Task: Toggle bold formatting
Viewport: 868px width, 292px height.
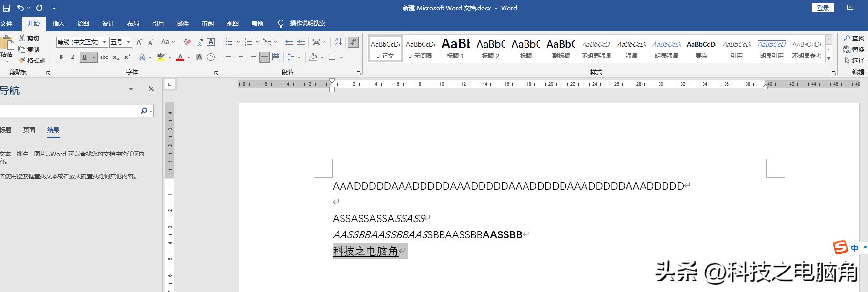Action: [61, 57]
